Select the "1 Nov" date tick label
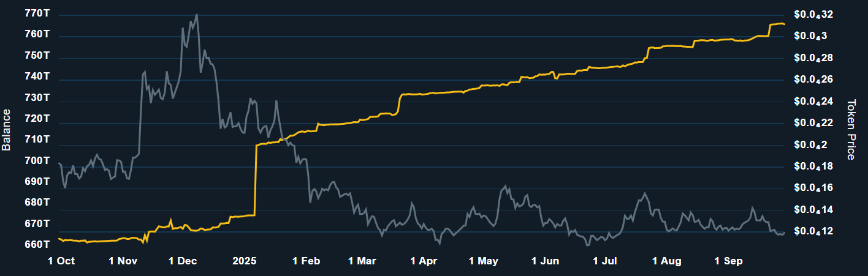 click(x=123, y=261)
